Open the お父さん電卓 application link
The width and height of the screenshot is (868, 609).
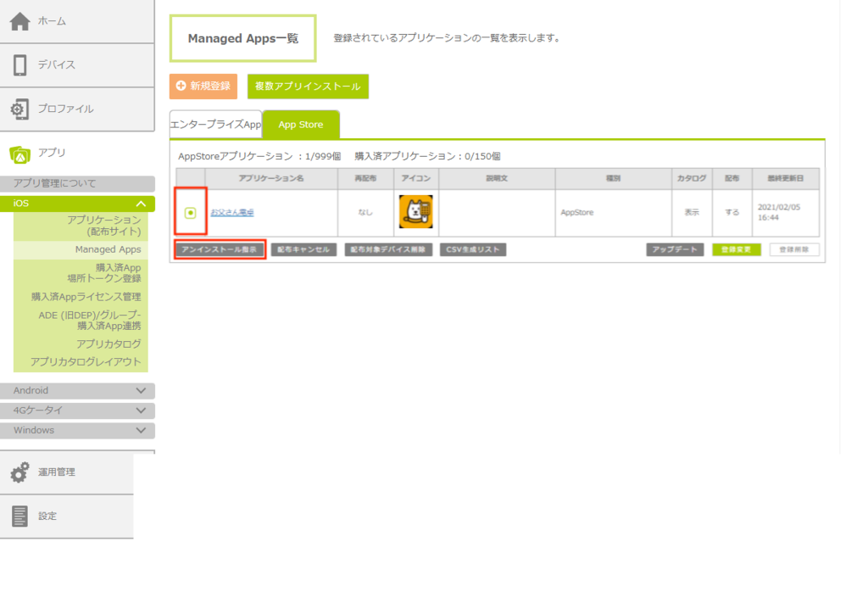tap(232, 212)
